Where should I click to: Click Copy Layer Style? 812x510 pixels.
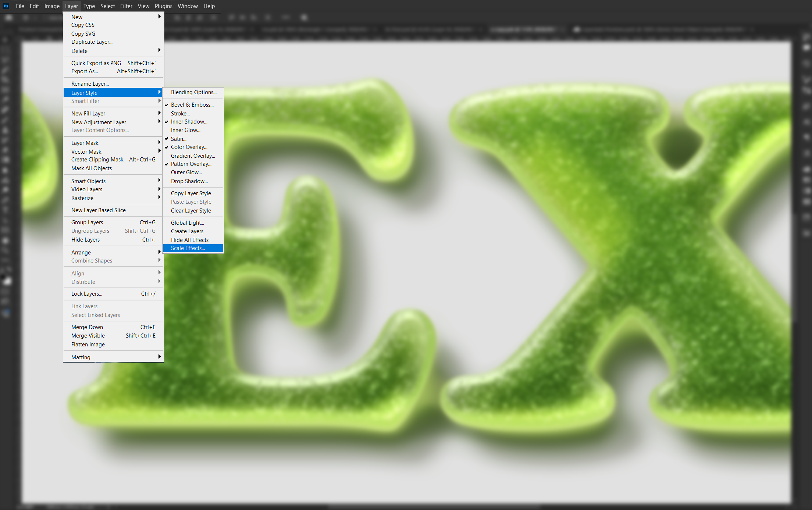(x=191, y=193)
